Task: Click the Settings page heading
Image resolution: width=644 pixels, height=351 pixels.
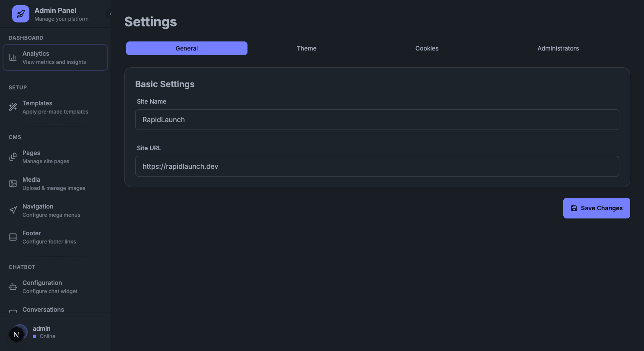Action: tap(151, 22)
